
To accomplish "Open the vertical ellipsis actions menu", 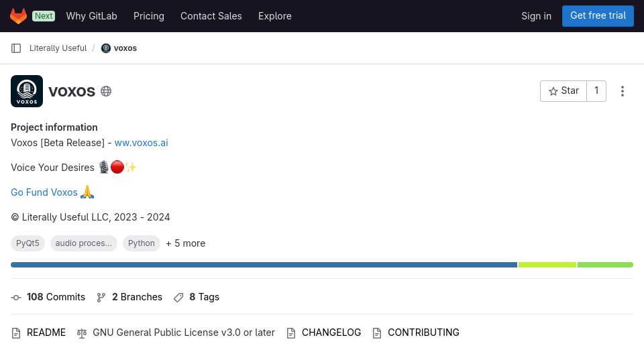I will (x=623, y=91).
